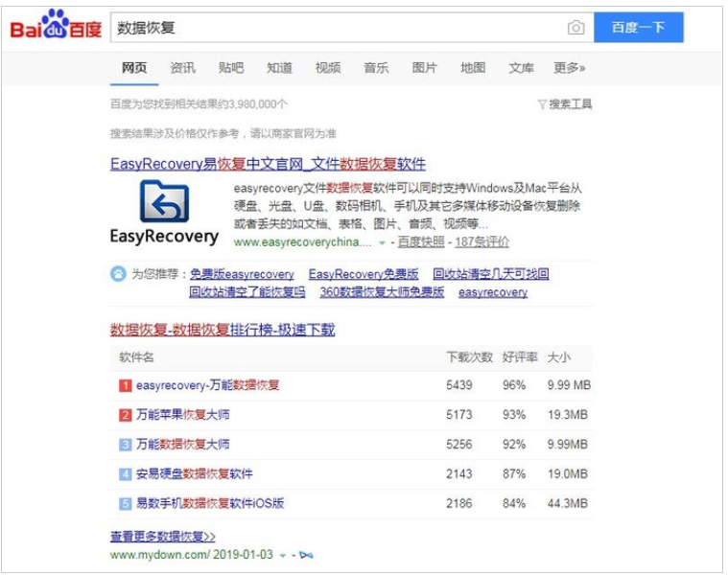Click the paw icon beside 为您推荐
728x575 pixels.
point(119,274)
